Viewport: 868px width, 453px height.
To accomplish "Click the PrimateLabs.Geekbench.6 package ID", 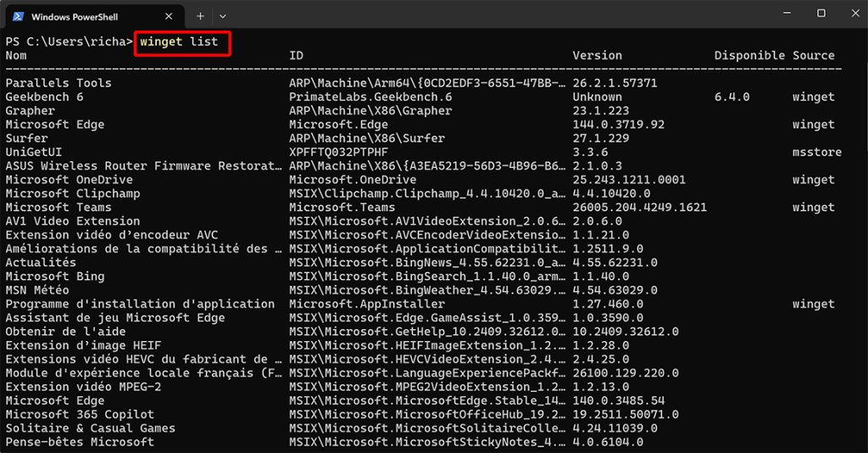I will coord(370,98).
